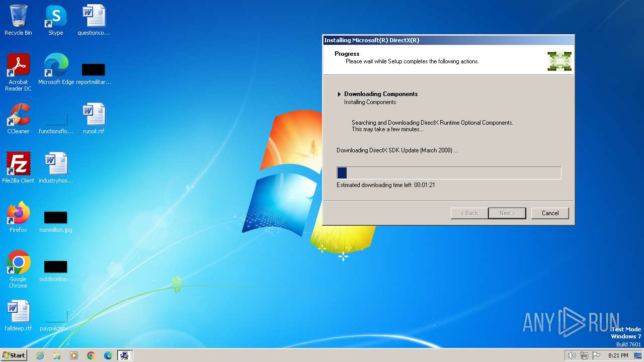
Task: Select the falldeep.rtf document icon
Action: pos(18,316)
